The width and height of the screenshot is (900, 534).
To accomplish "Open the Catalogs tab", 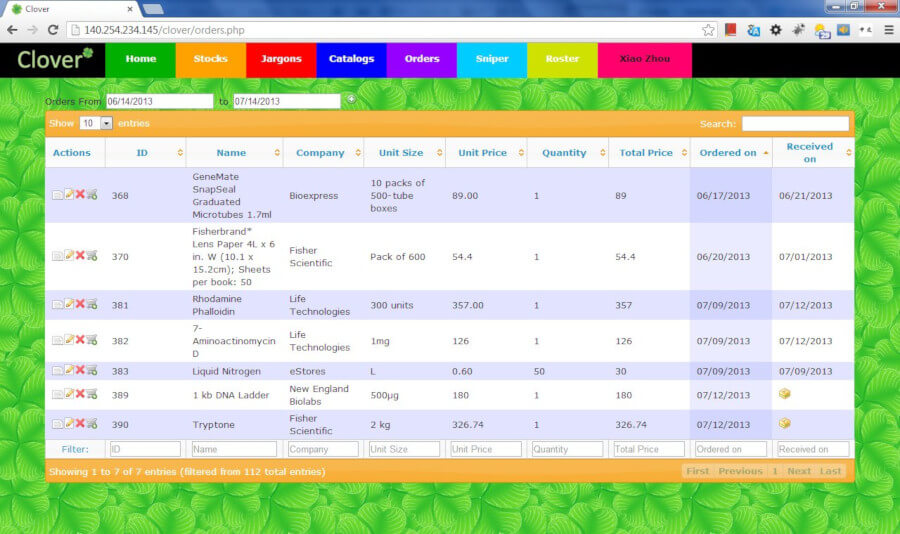I will 351,60.
